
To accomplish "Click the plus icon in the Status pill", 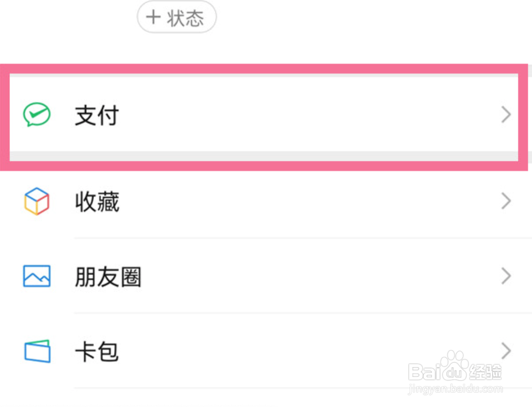I will tap(154, 16).
